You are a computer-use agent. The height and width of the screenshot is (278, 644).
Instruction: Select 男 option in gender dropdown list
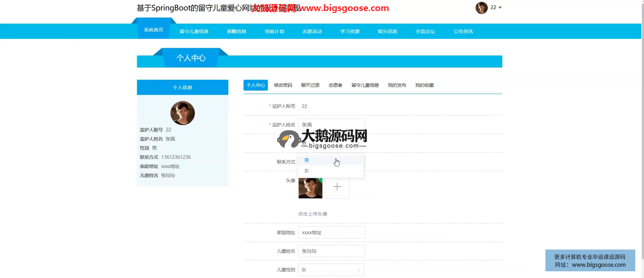[307, 160]
